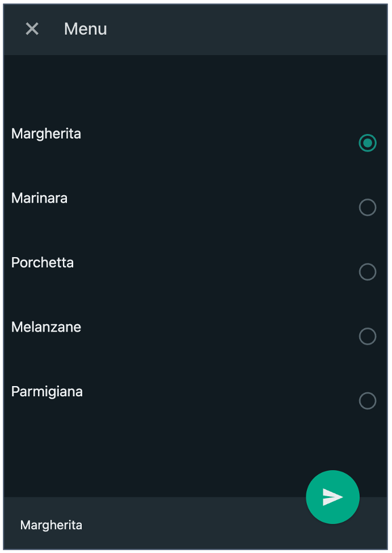Select the Margherita radio button
The width and height of the screenshot is (392, 553).
(x=368, y=143)
